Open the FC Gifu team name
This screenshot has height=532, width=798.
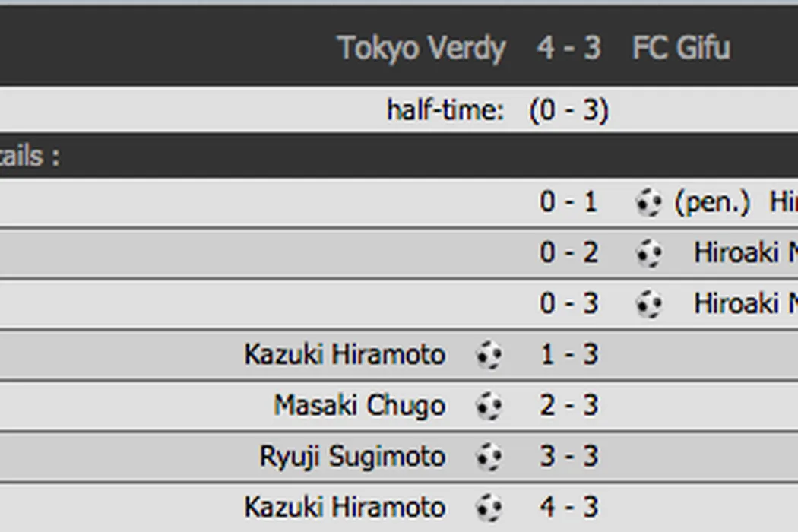[x=681, y=48]
